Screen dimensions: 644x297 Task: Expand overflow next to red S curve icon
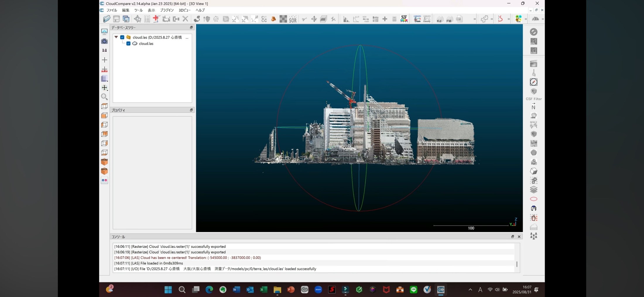tap(509, 19)
